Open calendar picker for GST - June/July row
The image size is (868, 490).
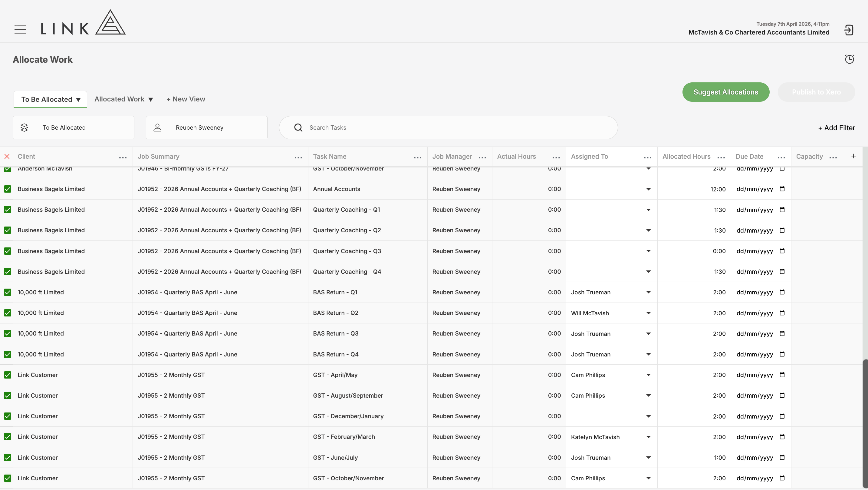782,457
